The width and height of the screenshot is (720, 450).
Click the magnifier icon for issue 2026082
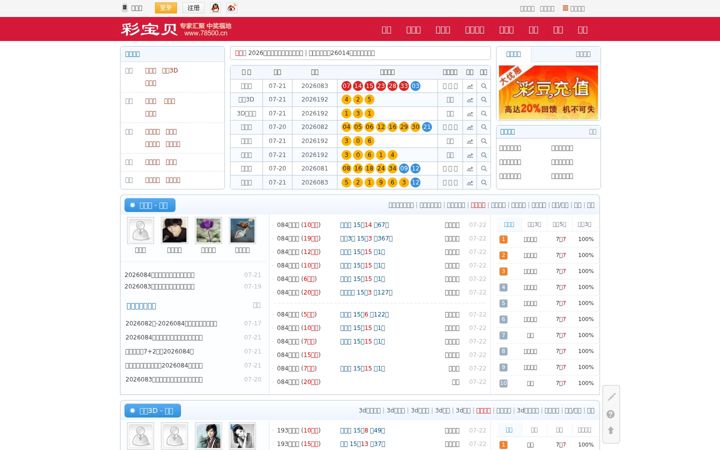point(484,127)
